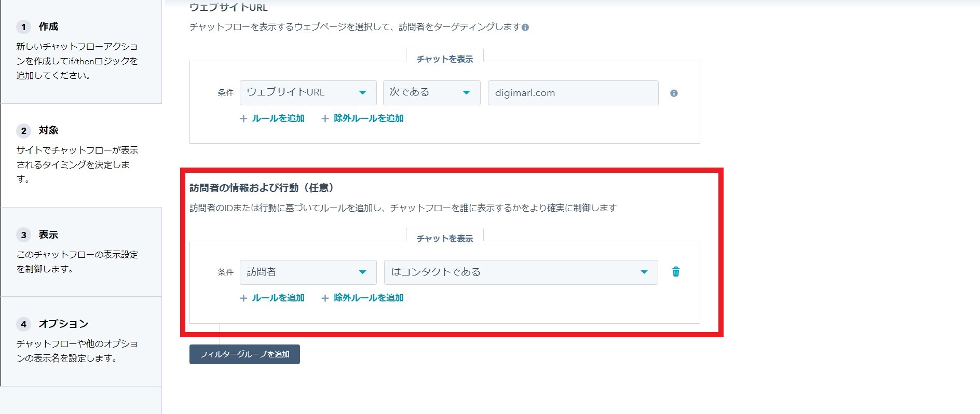Expand the はコンタクトである dropdown
The width and height of the screenshot is (980, 414).
(x=521, y=272)
